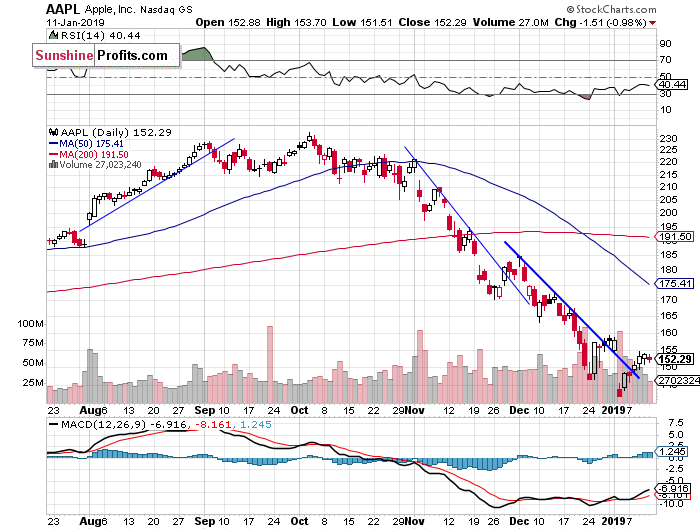Click the 'Close 152.29' value
The image size is (700, 530).
coord(432,22)
